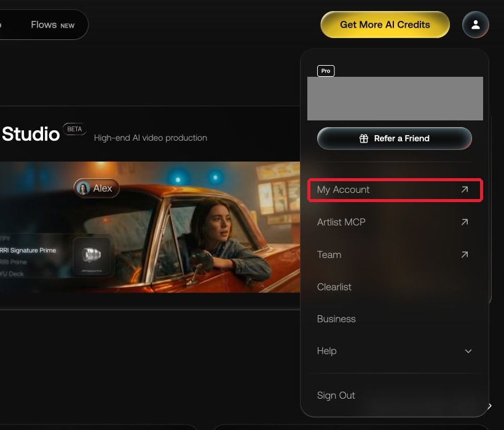Select Artlist MCP menu entry
The height and width of the screenshot is (430, 504).
[395, 222]
